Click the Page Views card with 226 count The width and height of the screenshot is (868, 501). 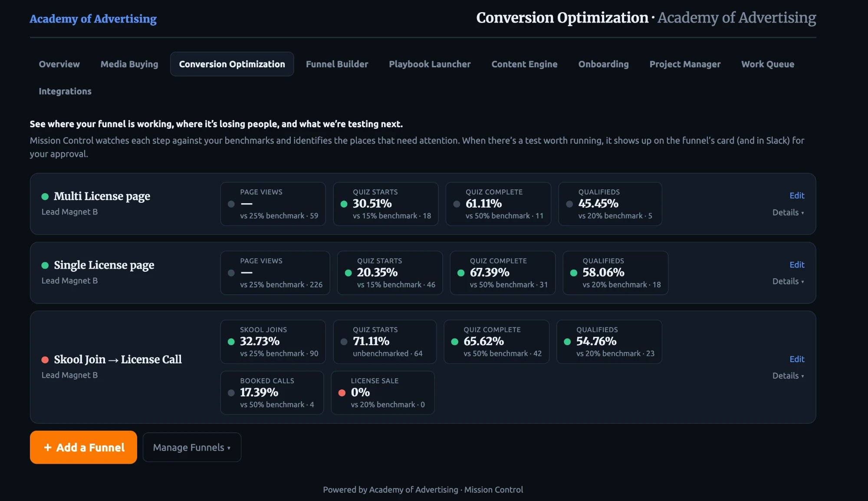275,273
